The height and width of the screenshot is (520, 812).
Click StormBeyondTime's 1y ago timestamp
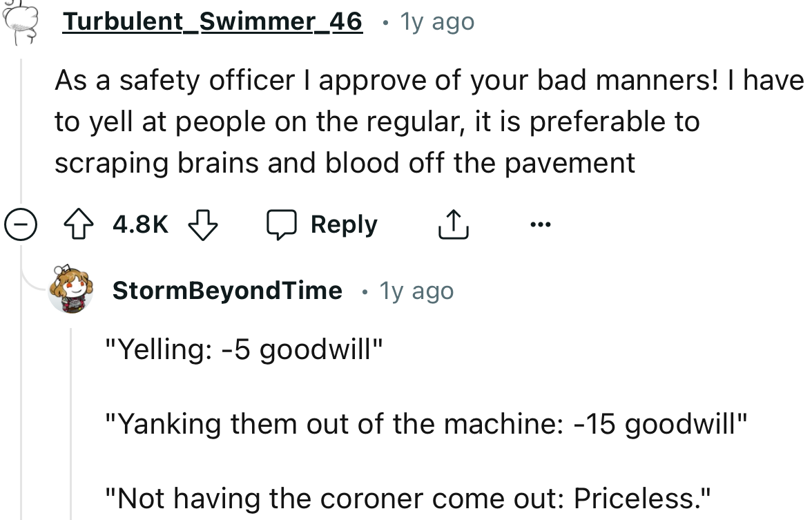pos(416,291)
